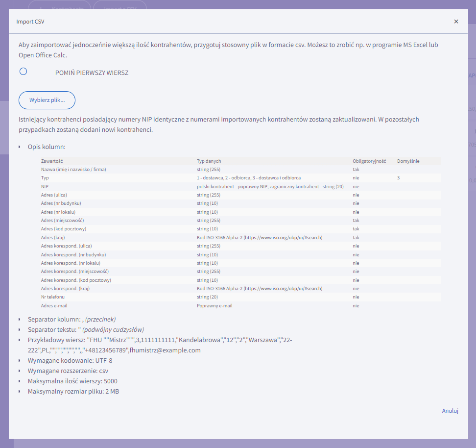Viewport: 476px width, 448px height.
Task: Click the Obligatoryjność column header
Action: pos(369,161)
